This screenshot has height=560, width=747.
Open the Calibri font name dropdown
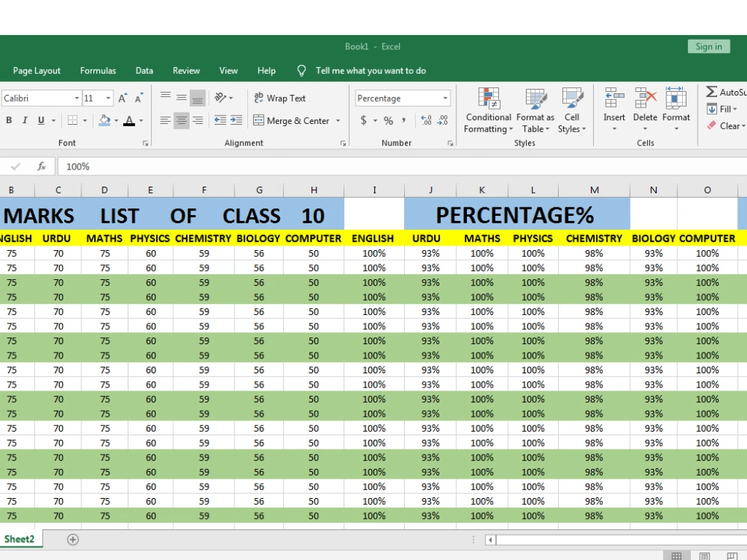(x=77, y=99)
